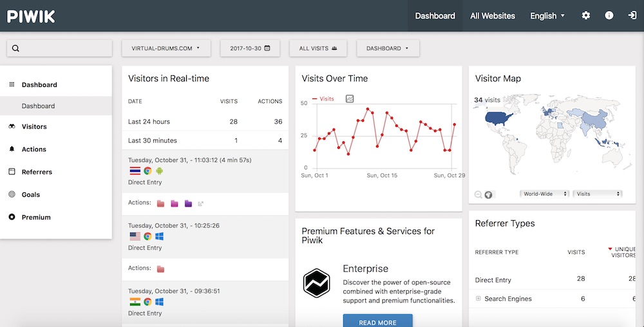Open the DASHBOARD manager dropdown
Image resolution: width=644 pixels, height=327 pixels.
tap(388, 48)
